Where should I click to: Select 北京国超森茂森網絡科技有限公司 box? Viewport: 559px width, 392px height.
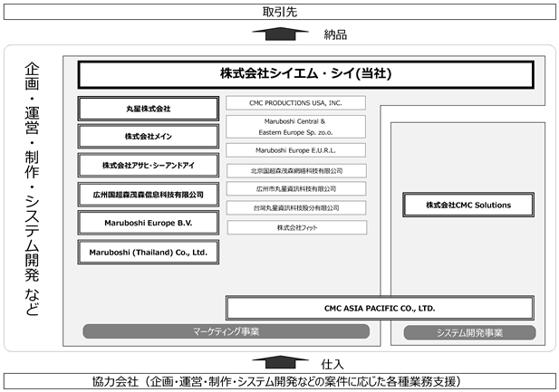[296, 171]
